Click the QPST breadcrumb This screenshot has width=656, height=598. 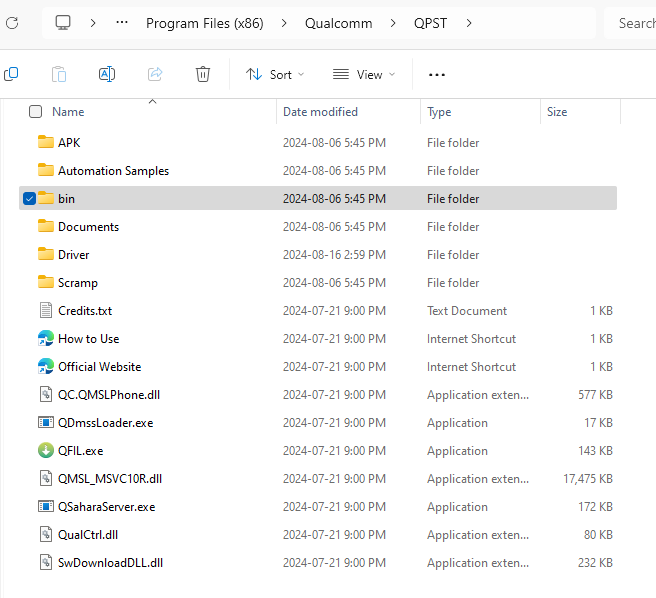tap(430, 23)
